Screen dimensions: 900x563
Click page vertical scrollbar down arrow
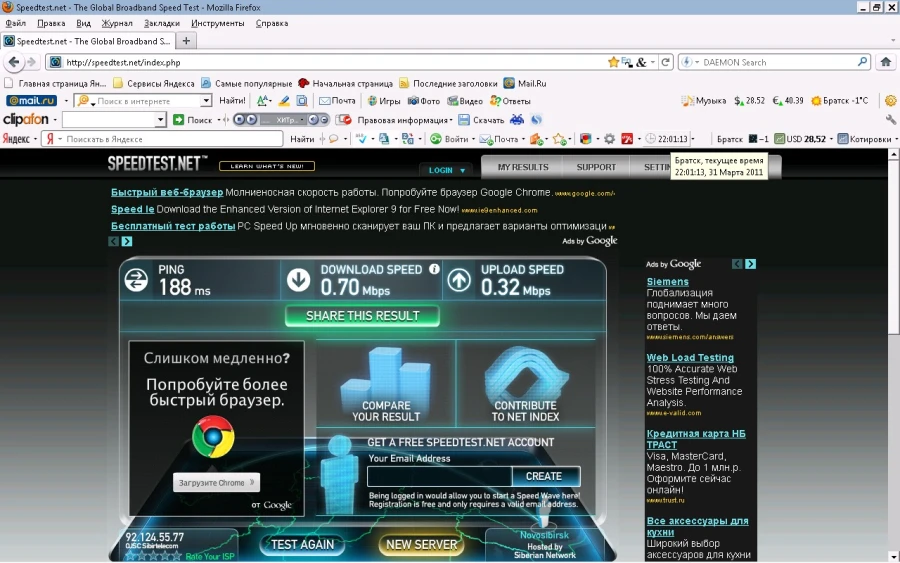[893, 556]
